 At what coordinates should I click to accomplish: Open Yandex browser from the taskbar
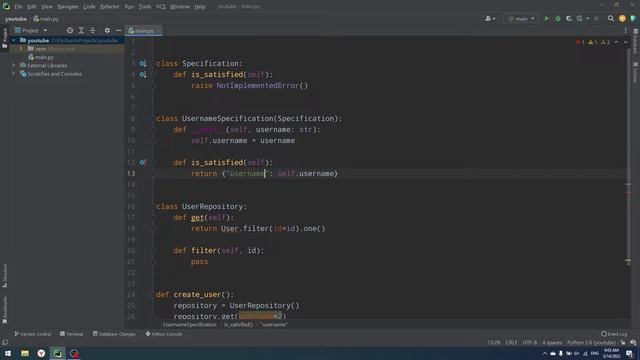tap(41, 353)
